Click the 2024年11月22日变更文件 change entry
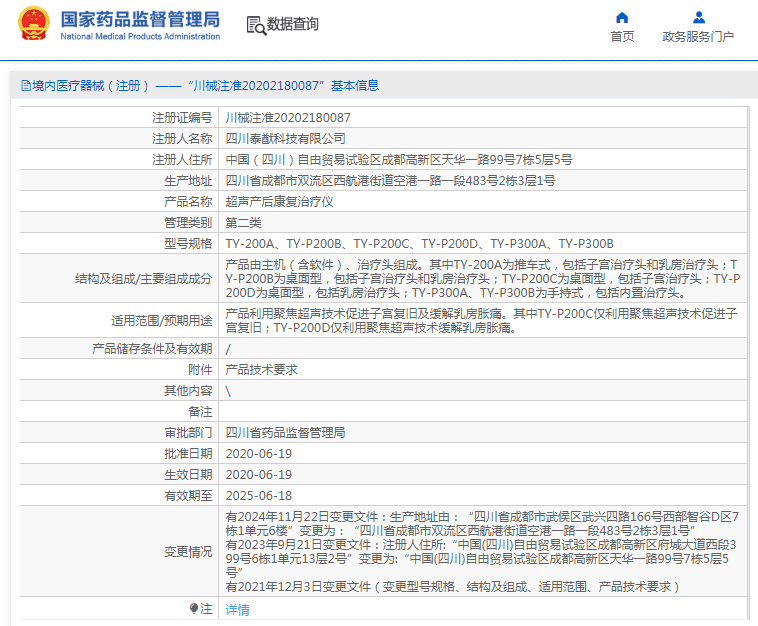 (x=482, y=524)
